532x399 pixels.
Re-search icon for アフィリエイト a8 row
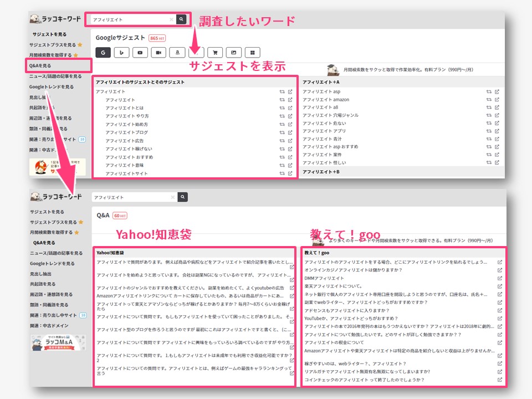pyautogui.click(x=489, y=107)
